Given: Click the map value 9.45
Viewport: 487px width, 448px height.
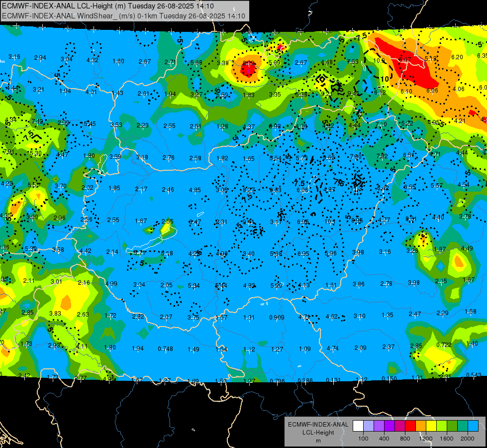Looking at the screenshot, I should [x=354, y=93].
